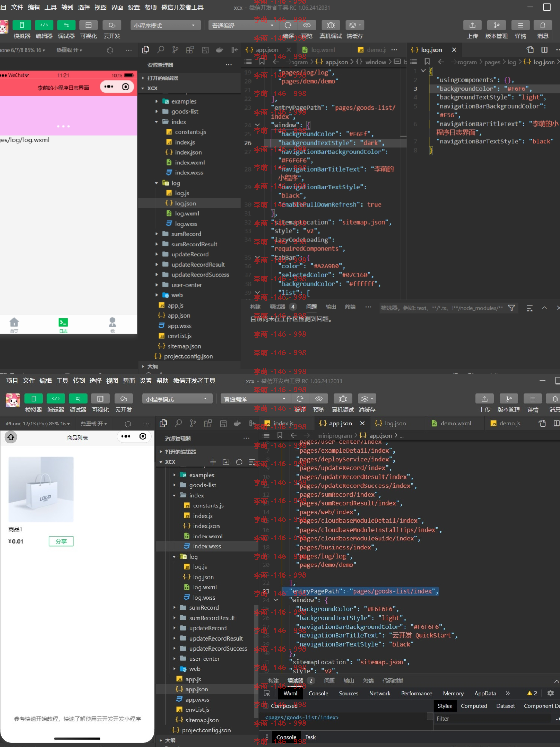The height and width of the screenshot is (747, 560).
Task: Open 消息 bell icon in top window
Action: (543, 25)
